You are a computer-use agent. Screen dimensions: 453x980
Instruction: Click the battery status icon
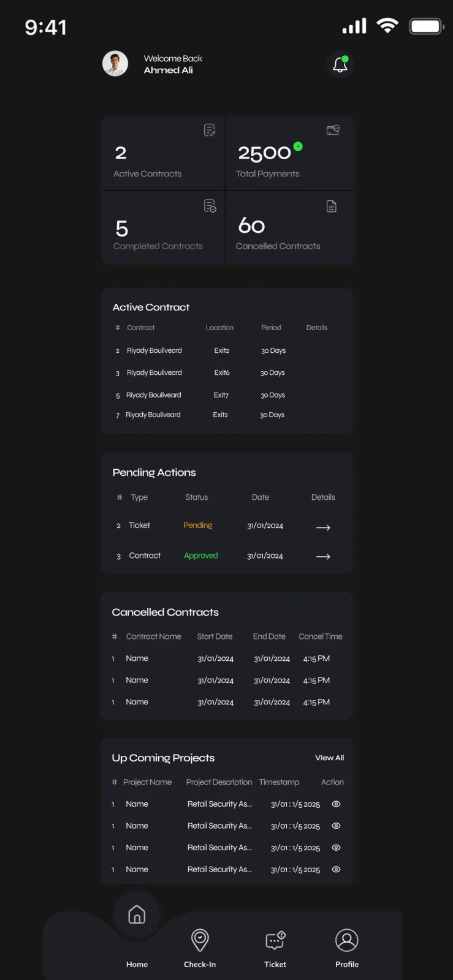click(427, 26)
